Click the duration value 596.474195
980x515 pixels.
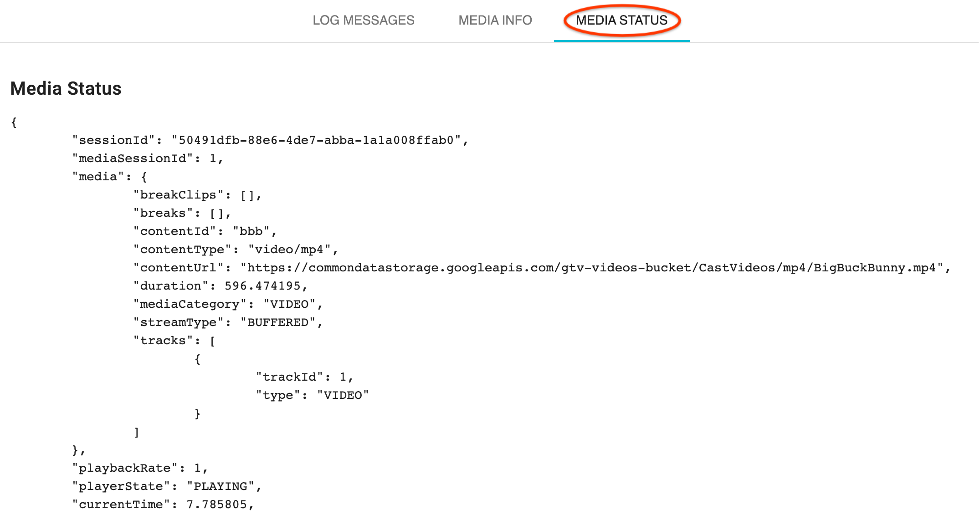(262, 286)
